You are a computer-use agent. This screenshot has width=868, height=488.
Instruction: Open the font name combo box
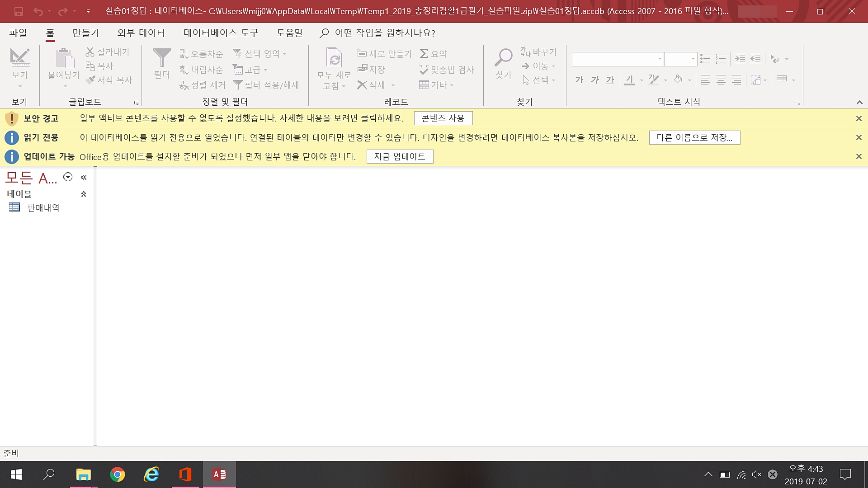click(x=660, y=59)
